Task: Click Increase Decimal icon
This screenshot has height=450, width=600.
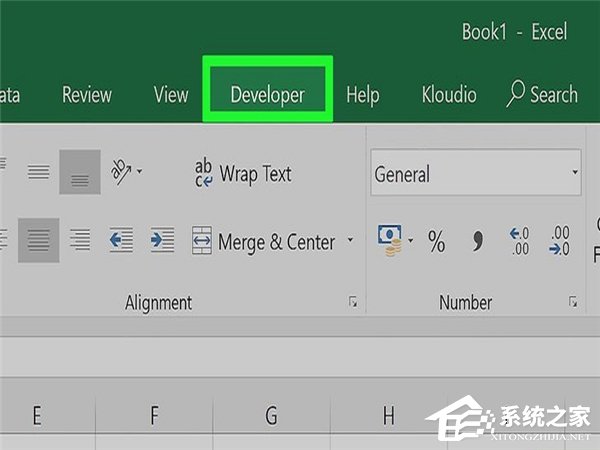Action: [x=520, y=241]
